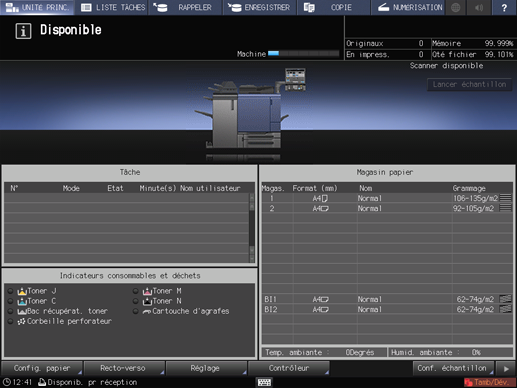Click the Bac récupérat. toner indicator light
The height and width of the screenshot is (388, 517).
(10, 311)
